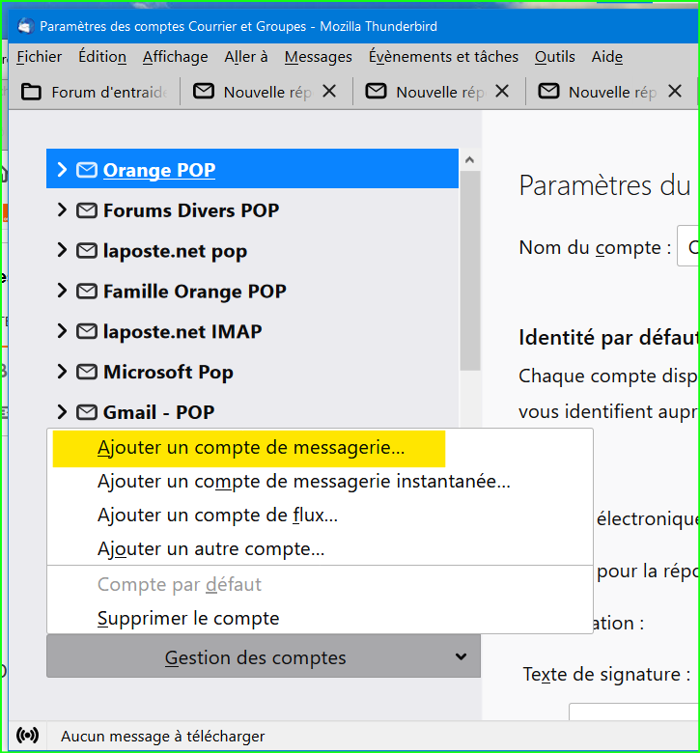Viewport: 700px width, 753px height.
Task: Choose Supprimer le compte
Action: click(320, 618)
